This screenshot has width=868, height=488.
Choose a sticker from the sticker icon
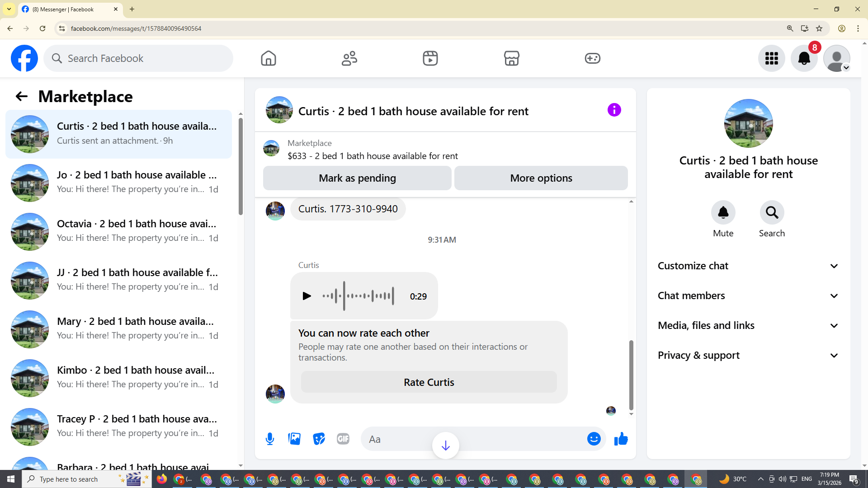pyautogui.click(x=319, y=439)
